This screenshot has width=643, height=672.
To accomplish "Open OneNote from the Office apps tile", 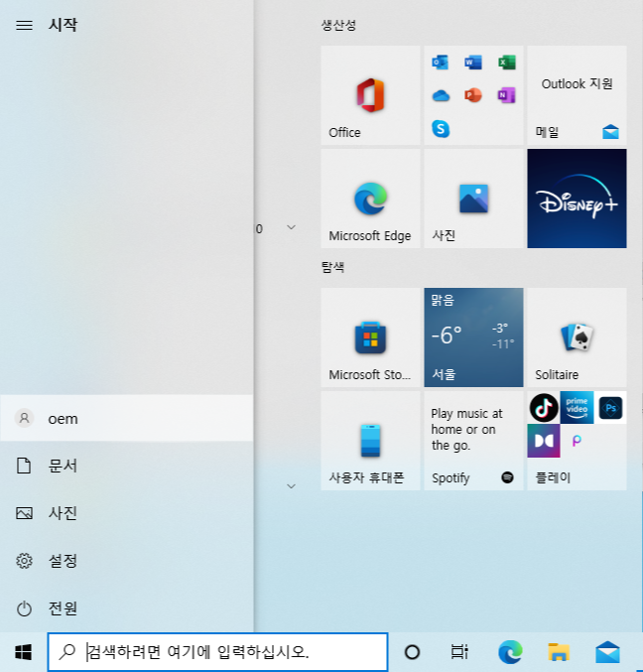I will 507,95.
